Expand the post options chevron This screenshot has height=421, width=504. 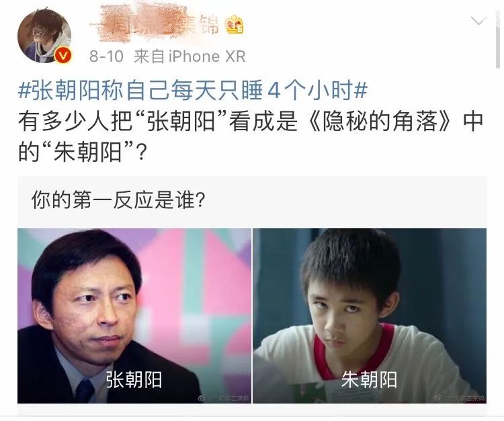(478, 21)
